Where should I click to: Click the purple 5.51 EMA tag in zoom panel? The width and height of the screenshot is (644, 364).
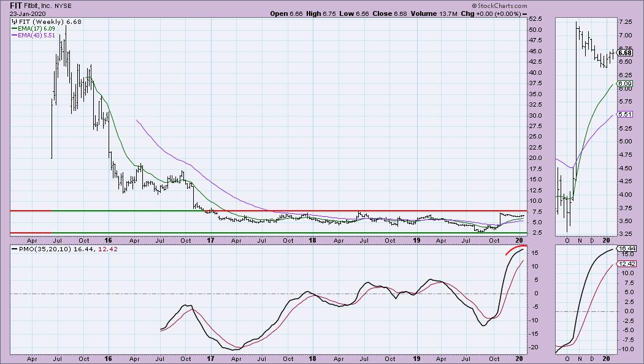(625, 115)
